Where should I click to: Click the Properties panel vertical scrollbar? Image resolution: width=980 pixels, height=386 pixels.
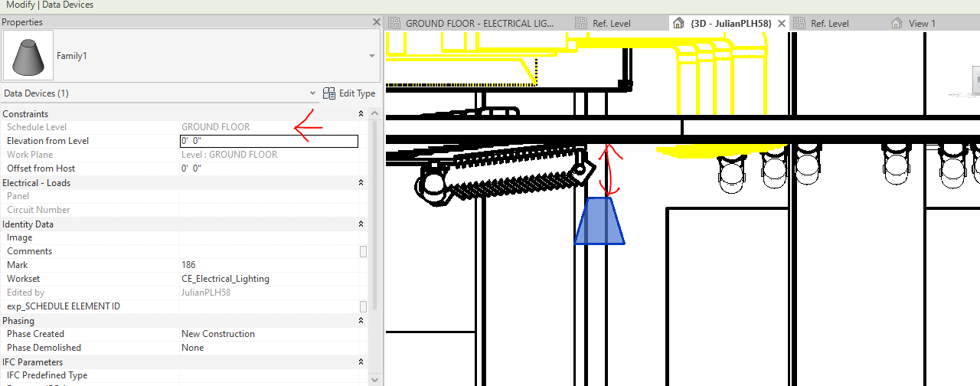(374, 214)
